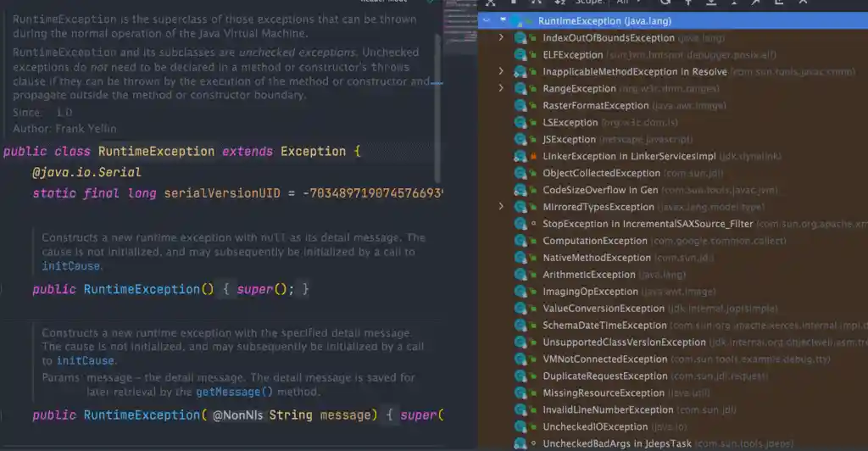The height and width of the screenshot is (451, 868).
Task: Click the UncheckedIOException class icon
Action: (521, 427)
